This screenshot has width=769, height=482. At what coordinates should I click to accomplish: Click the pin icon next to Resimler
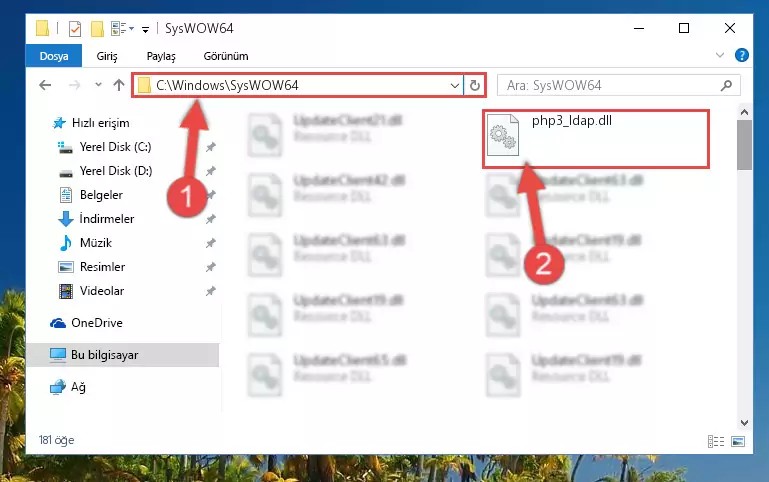click(x=210, y=267)
